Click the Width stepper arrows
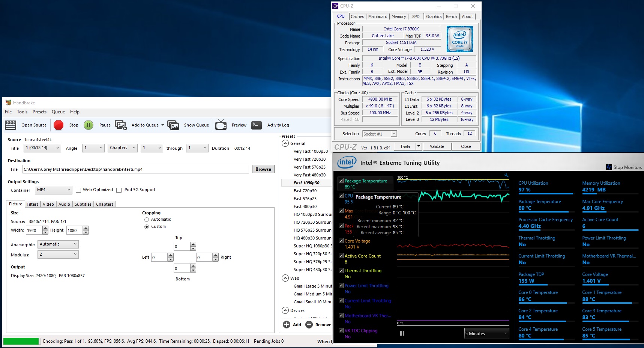 tap(45, 230)
